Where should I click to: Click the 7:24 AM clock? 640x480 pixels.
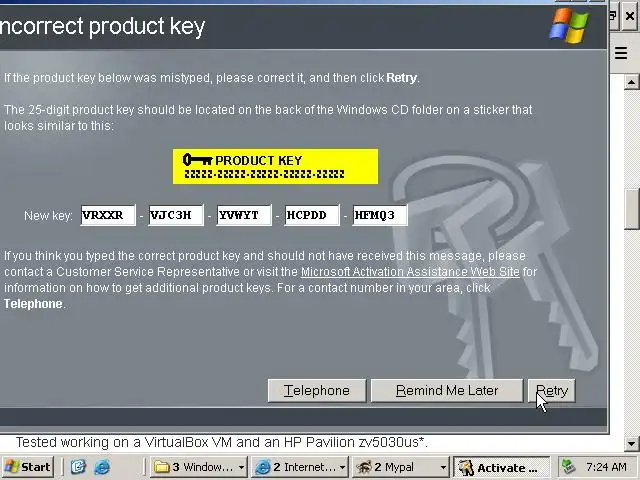tap(607, 467)
